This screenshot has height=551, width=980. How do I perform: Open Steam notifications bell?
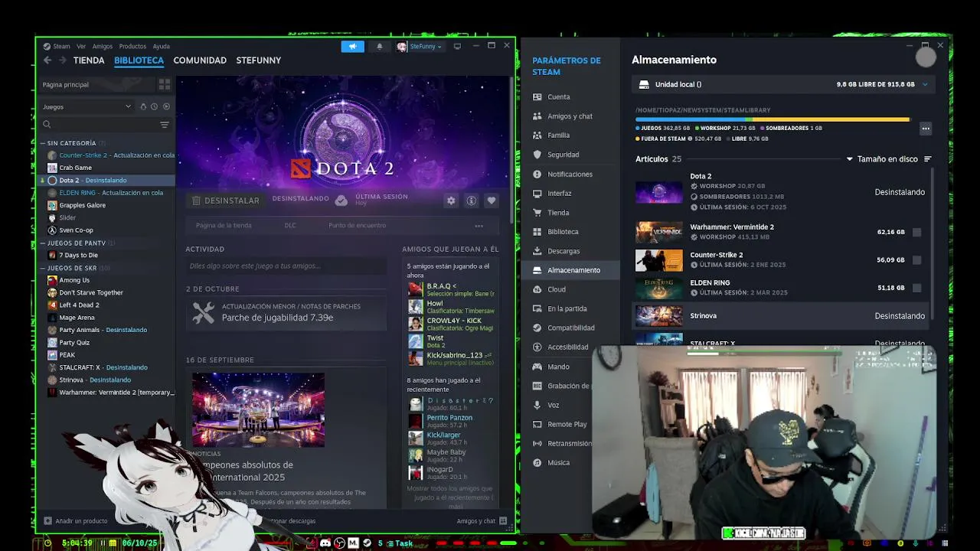(x=379, y=47)
